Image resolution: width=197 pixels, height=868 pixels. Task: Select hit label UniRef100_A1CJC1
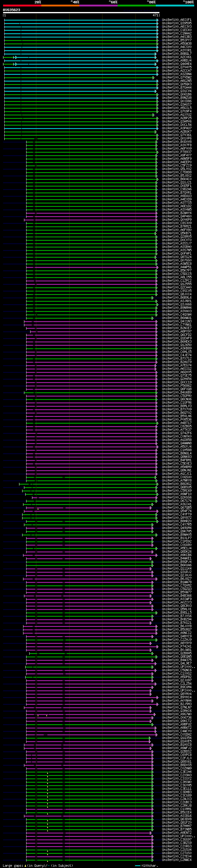(x=176, y=474)
